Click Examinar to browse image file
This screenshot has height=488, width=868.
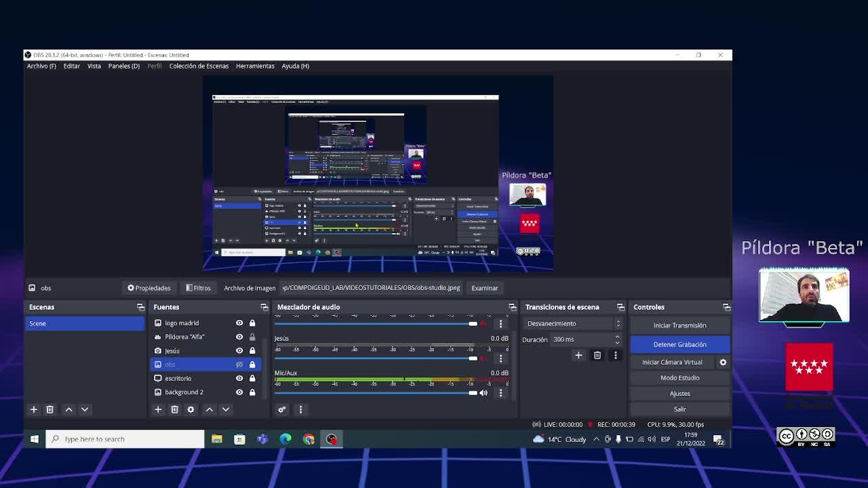point(484,288)
